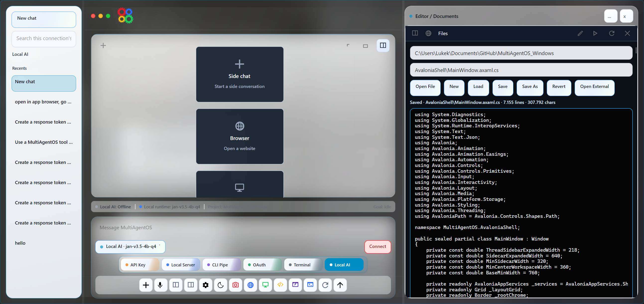The width and height of the screenshot is (644, 304).
Task: Click the New chat button at the sidebar top
Action: pos(44,19)
